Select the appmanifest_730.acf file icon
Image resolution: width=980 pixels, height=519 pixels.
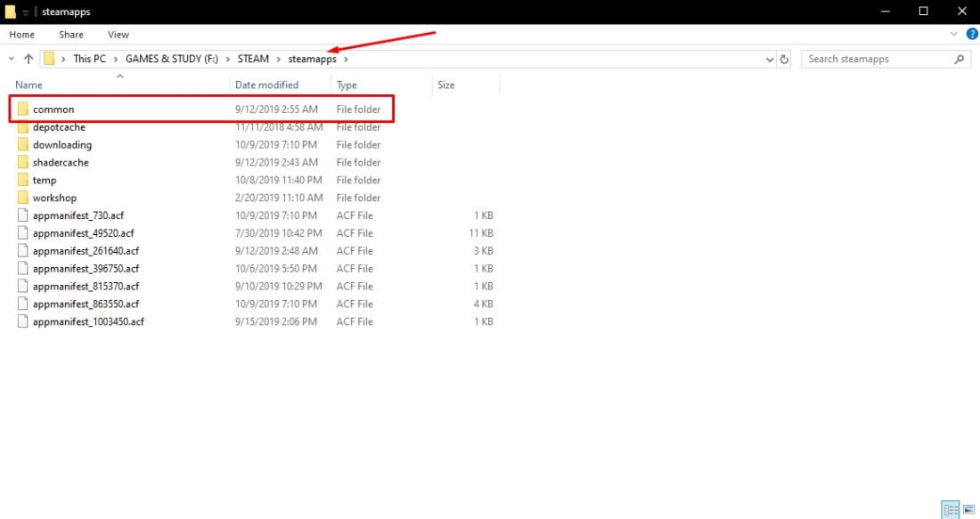[x=23, y=215]
